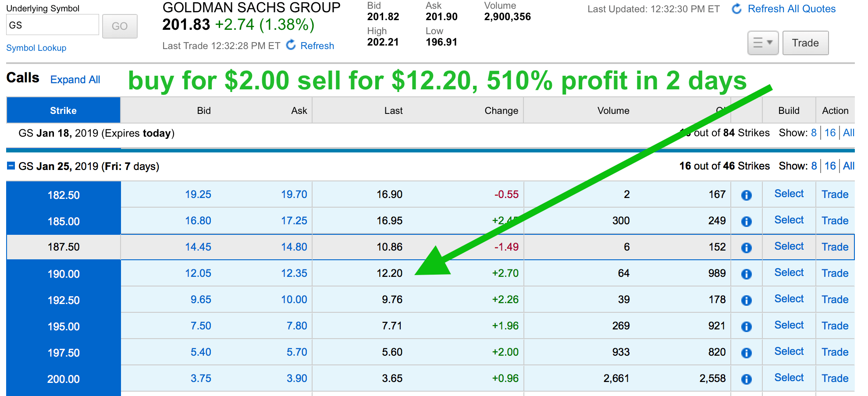Screen dimensions: 868x396
Task: Click refresh icon next to Last Trade
Action: coord(291,45)
